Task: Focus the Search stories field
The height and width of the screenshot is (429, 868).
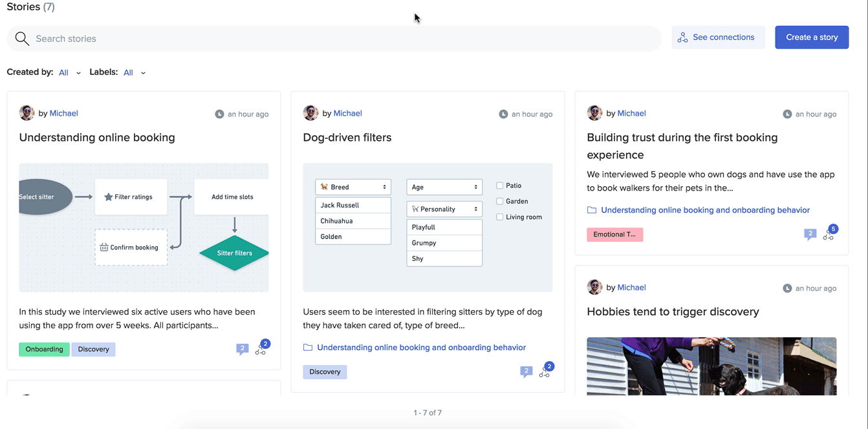Action: (x=334, y=39)
